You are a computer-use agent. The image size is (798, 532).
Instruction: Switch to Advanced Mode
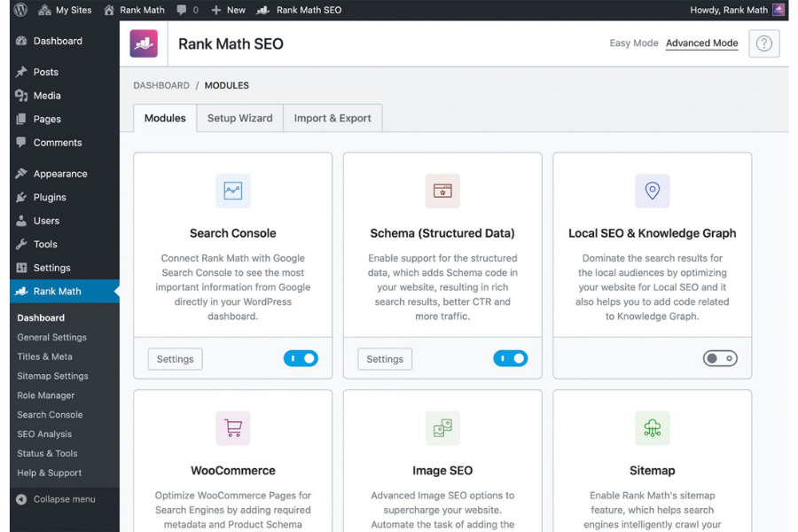[701, 43]
